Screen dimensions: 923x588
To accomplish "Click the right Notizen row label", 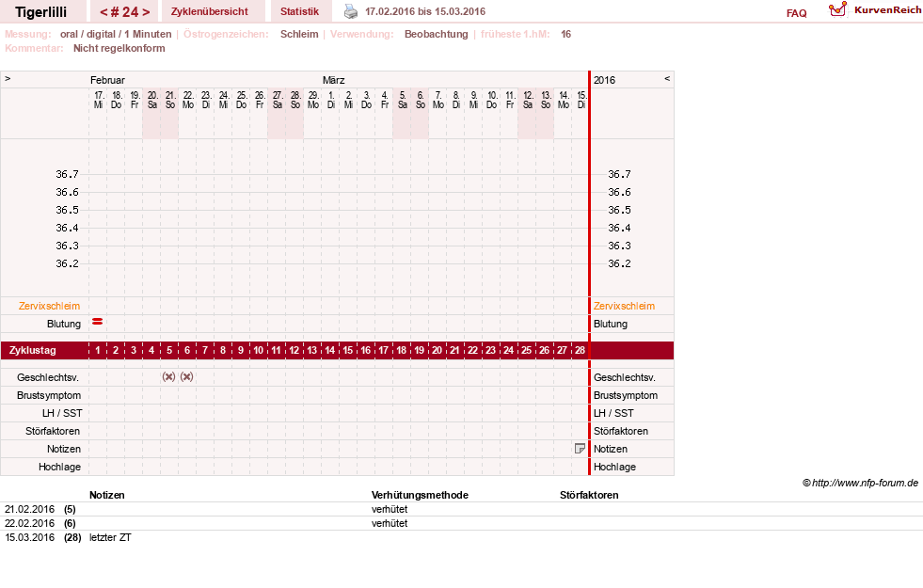I will 611,449.
